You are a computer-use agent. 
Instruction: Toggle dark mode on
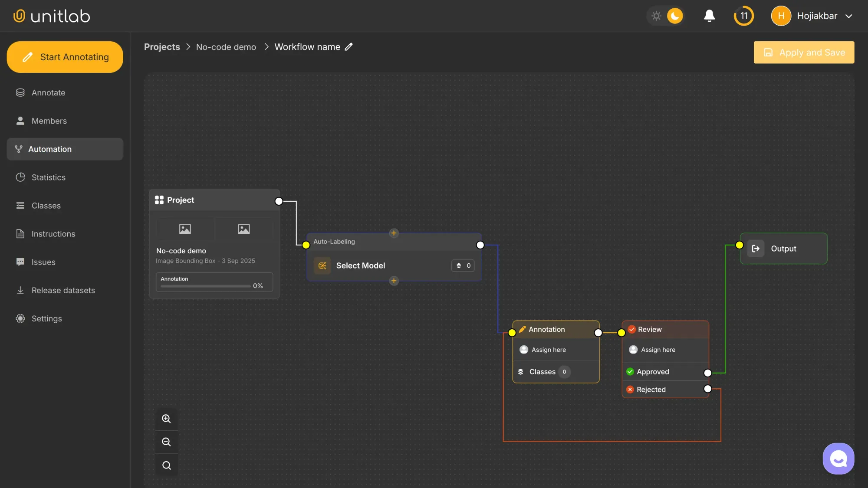pyautogui.click(x=674, y=16)
